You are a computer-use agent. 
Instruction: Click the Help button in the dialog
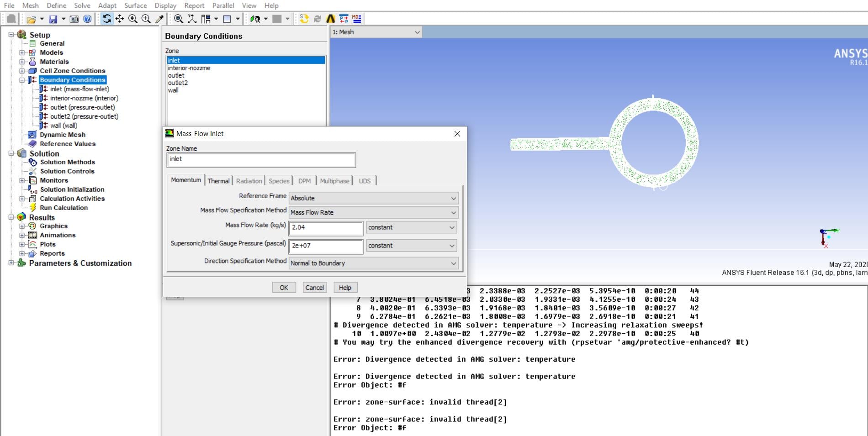tap(345, 288)
